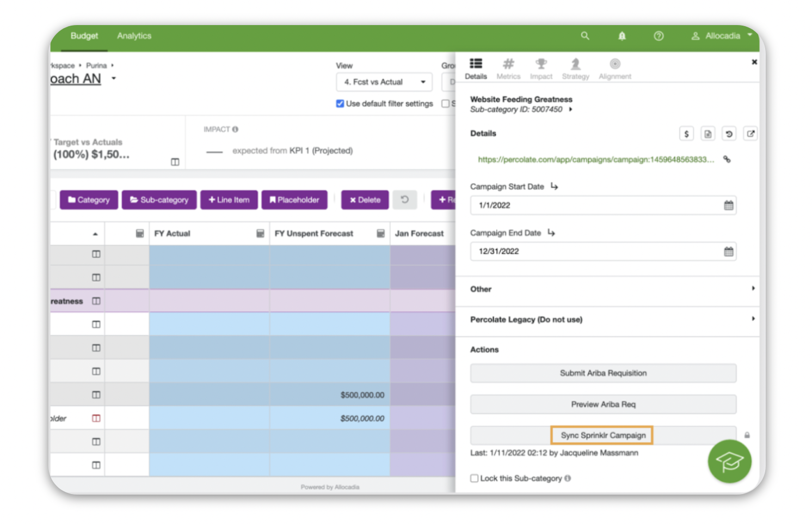Click 'Powered by Allocadia' footer text
The height and width of the screenshot is (524, 812).
click(x=330, y=487)
